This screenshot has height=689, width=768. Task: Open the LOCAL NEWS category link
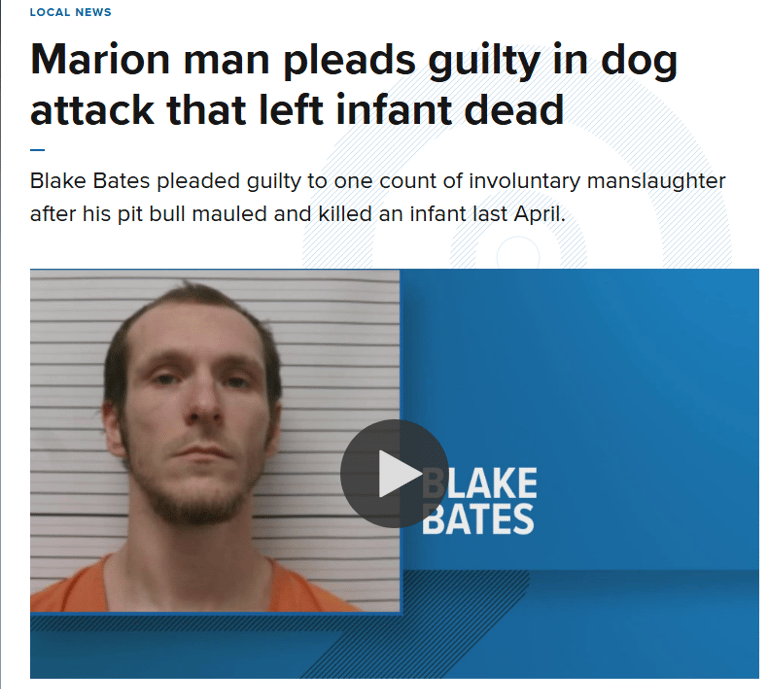tap(71, 12)
